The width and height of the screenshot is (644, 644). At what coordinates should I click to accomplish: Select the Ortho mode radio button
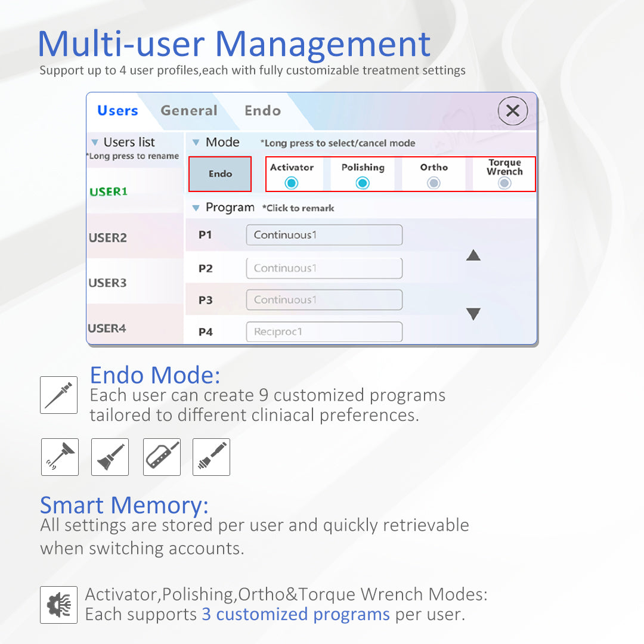(x=433, y=182)
